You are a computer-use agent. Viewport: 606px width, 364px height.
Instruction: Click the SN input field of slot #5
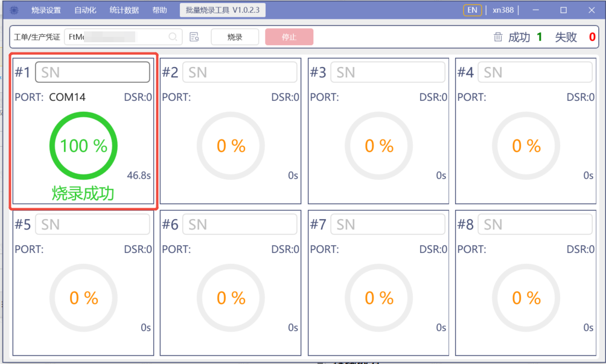point(92,224)
